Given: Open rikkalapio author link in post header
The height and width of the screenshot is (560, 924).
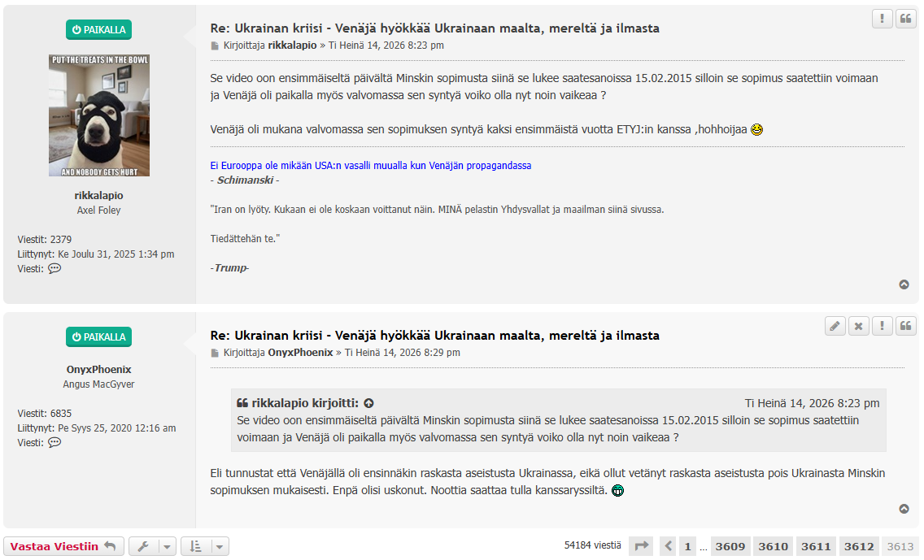Looking at the screenshot, I should [292, 46].
